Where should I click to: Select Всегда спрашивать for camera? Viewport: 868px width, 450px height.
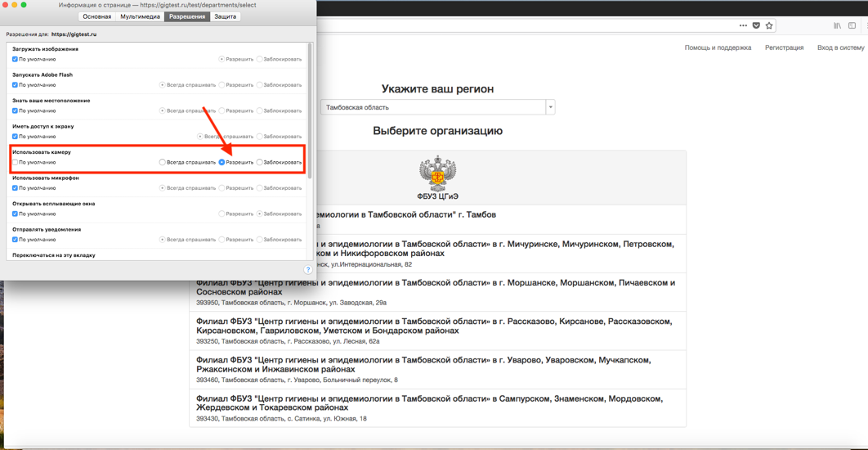click(x=163, y=162)
